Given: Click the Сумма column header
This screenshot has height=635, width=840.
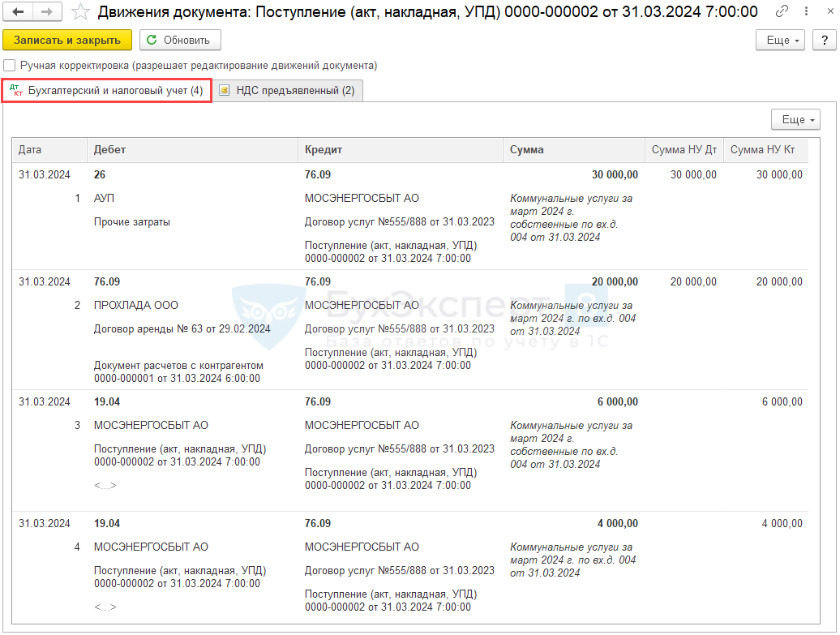Looking at the screenshot, I should pos(527,150).
